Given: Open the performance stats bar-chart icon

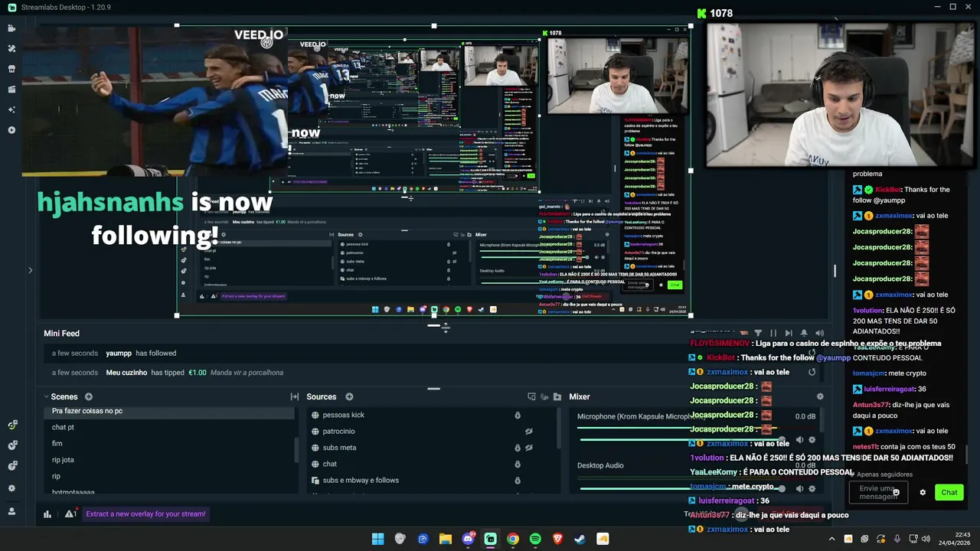Looking at the screenshot, I should click(x=47, y=514).
